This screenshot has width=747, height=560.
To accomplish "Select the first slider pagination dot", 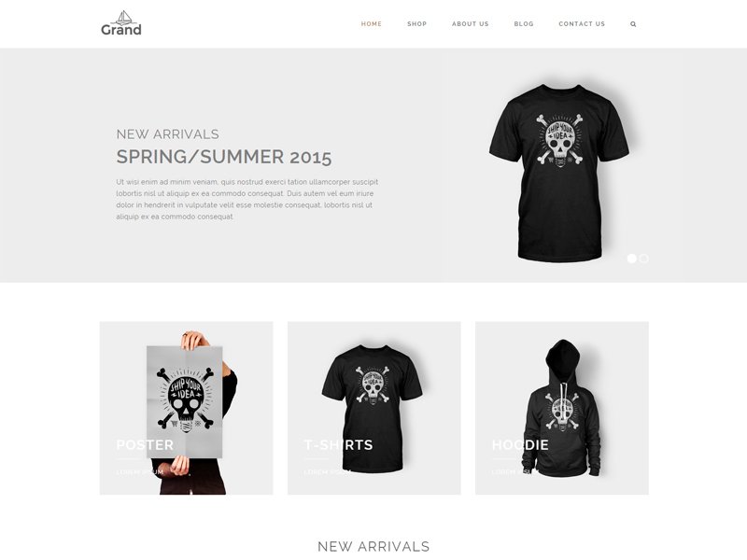I will pos(632,259).
